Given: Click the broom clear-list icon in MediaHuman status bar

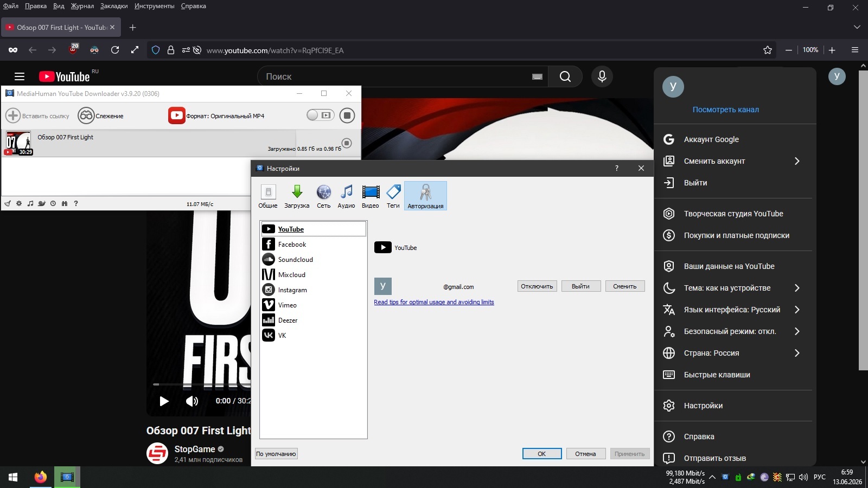Looking at the screenshot, I should (x=8, y=203).
